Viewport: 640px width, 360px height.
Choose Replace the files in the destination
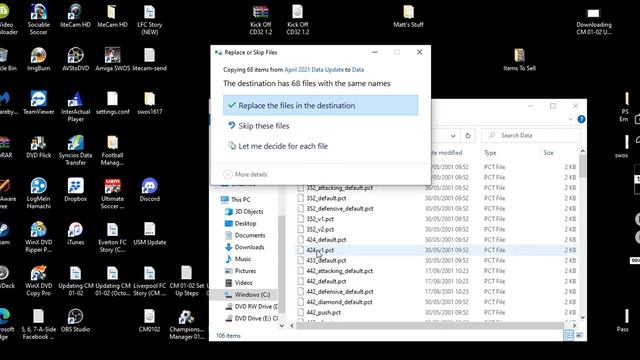[320, 105]
